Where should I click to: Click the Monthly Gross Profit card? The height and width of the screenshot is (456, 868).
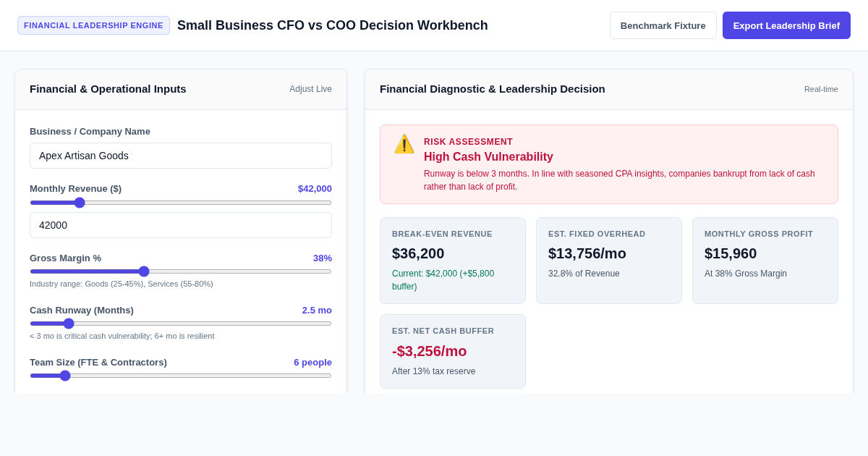tap(765, 261)
